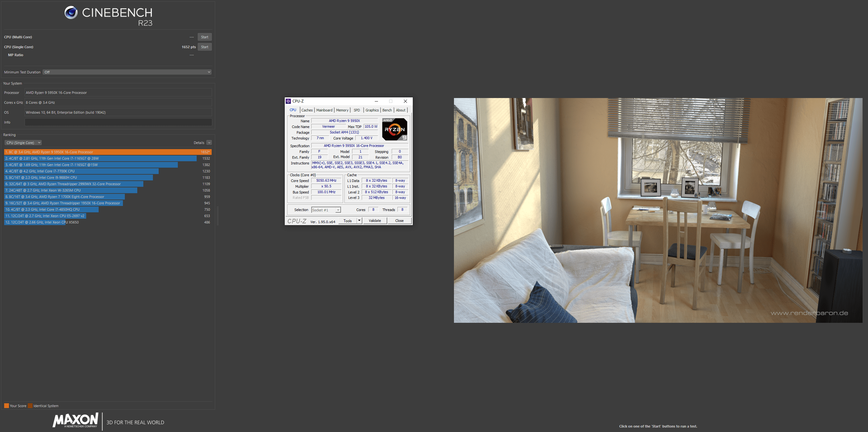This screenshot has width=868, height=432.
Task: Click the Cinebench R23 logo icon
Action: (71, 13)
